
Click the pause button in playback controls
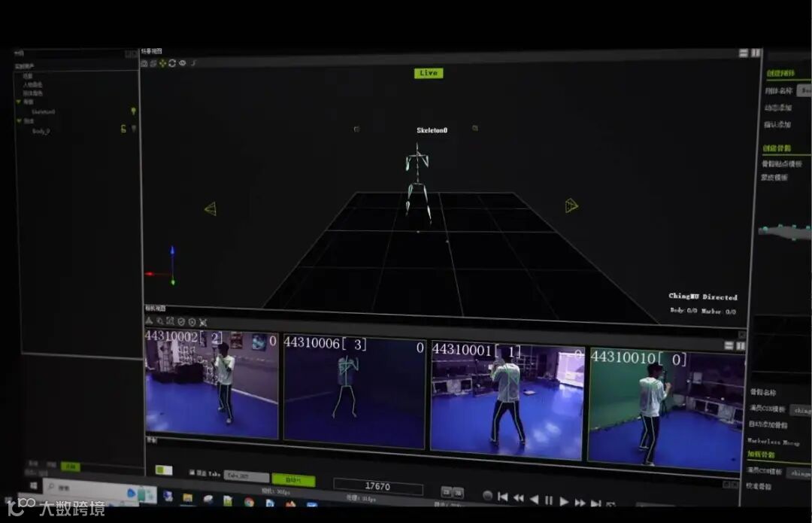(549, 500)
